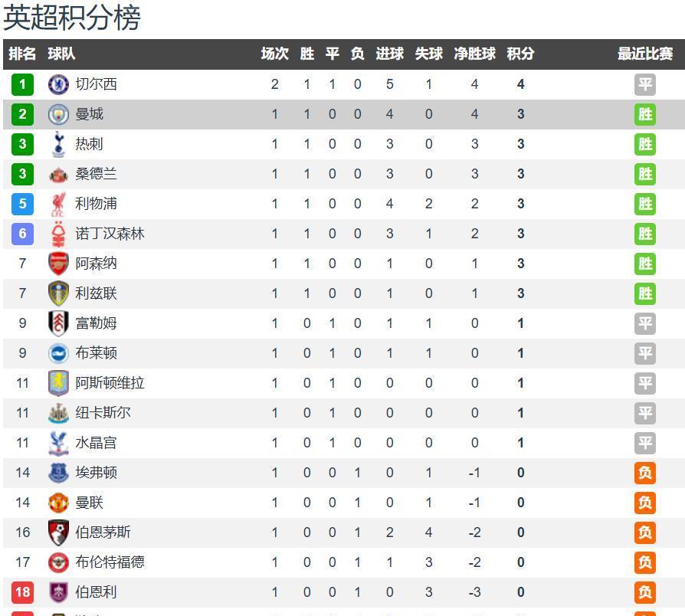
Task: Select the 纽卡斯尔 team name
Action: (x=103, y=413)
